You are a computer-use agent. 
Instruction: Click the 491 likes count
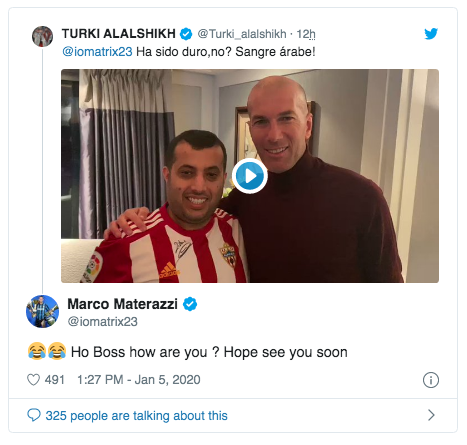pos(55,380)
